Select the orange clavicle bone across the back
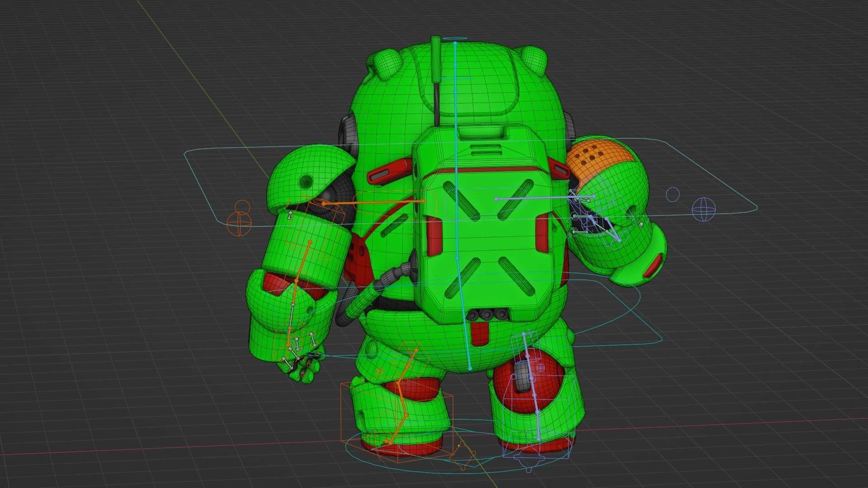 (373, 202)
